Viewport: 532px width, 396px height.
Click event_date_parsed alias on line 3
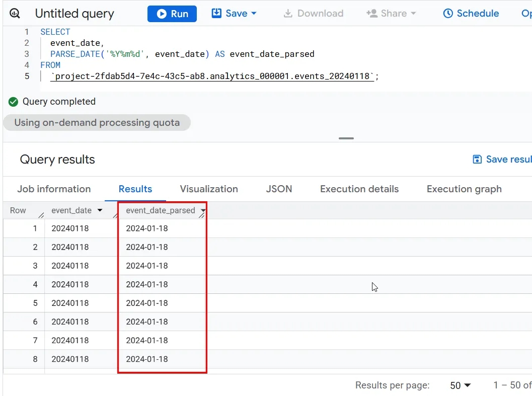(272, 54)
